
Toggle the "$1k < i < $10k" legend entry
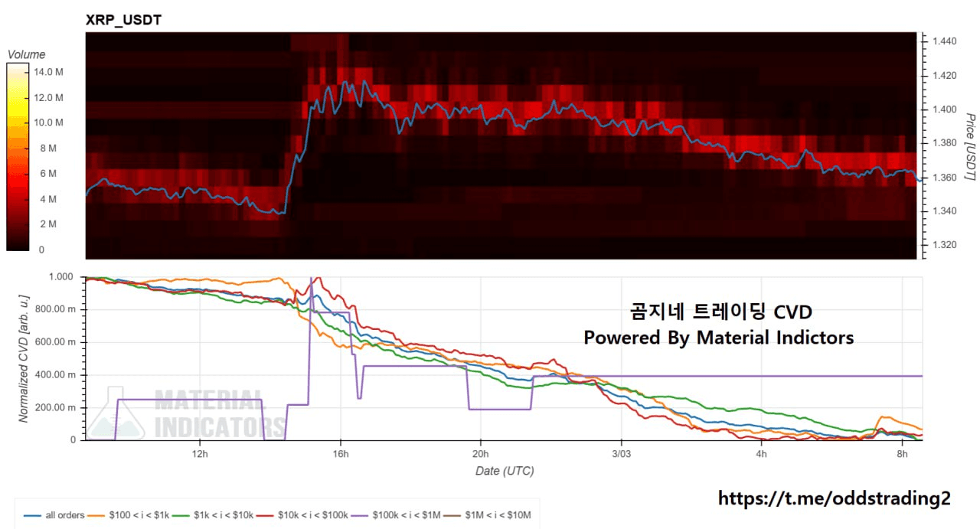(214, 515)
